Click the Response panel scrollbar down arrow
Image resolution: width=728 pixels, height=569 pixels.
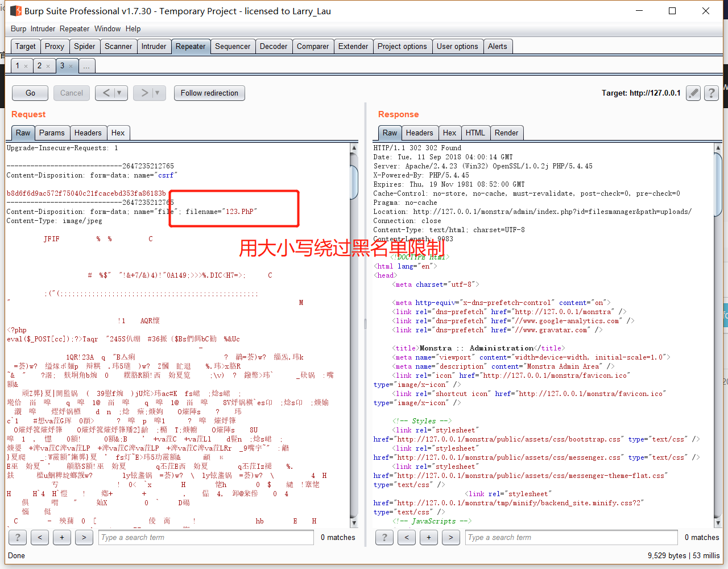tap(718, 523)
